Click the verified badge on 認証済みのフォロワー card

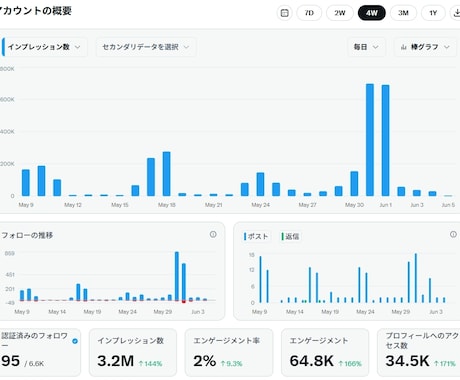click(75, 341)
